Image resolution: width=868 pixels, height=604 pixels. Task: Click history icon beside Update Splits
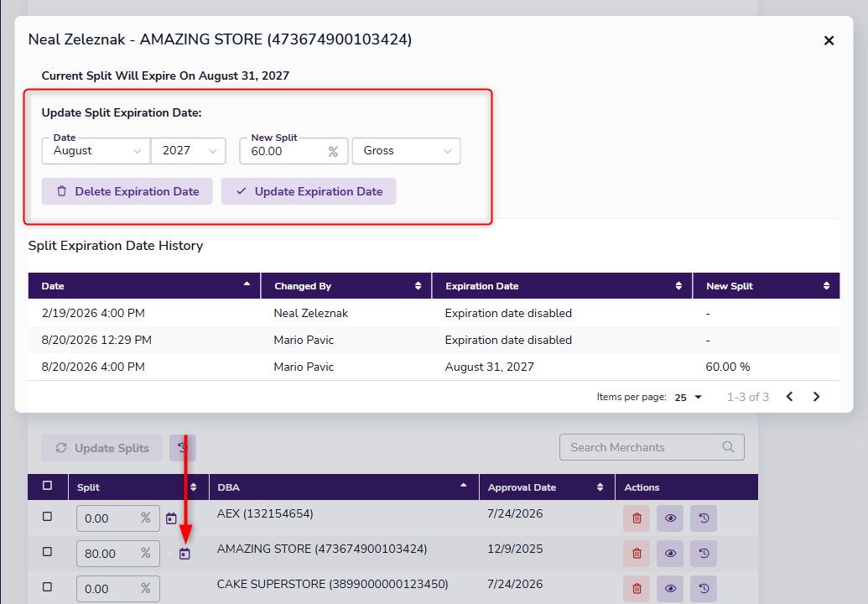(x=183, y=448)
